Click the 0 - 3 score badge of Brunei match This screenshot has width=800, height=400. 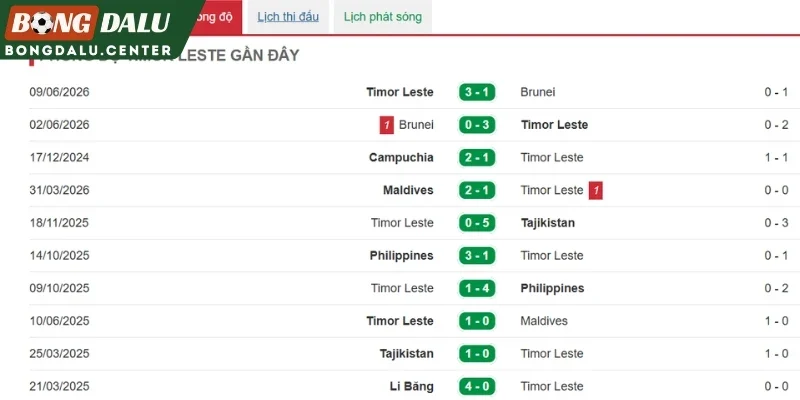click(477, 125)
